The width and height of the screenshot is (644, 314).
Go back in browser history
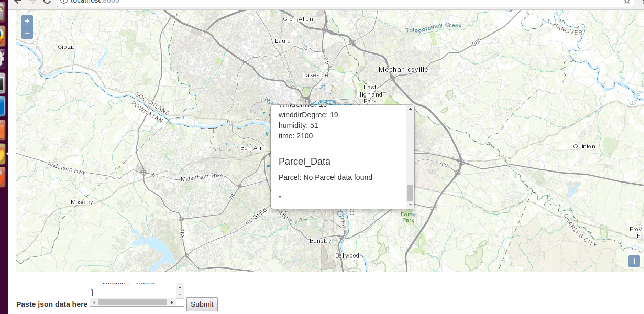click(x=17, y=1)
